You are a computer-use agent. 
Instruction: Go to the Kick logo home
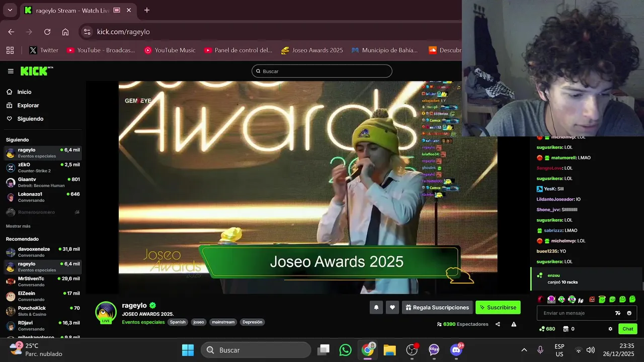tap(36, 71)
